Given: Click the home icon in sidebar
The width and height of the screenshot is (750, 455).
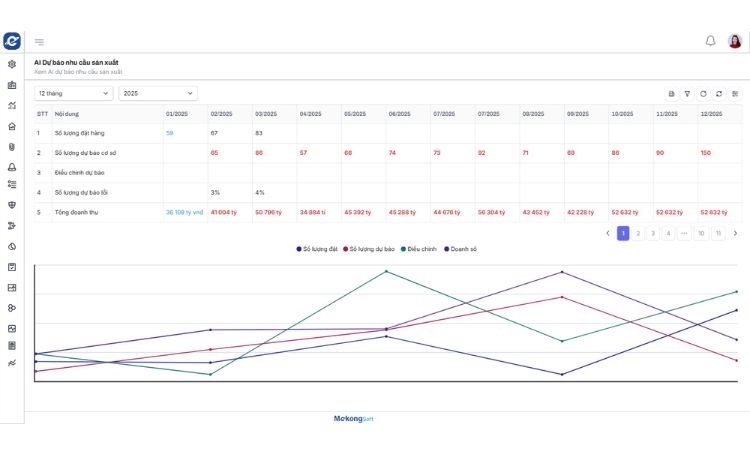Looking at the screenshot, I should 12,126.
